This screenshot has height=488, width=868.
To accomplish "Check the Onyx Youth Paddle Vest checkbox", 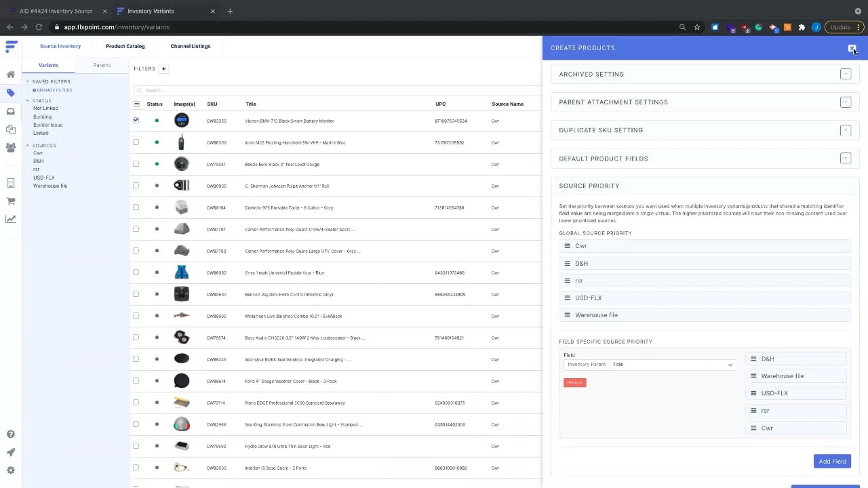I will (x=136, y=272).
